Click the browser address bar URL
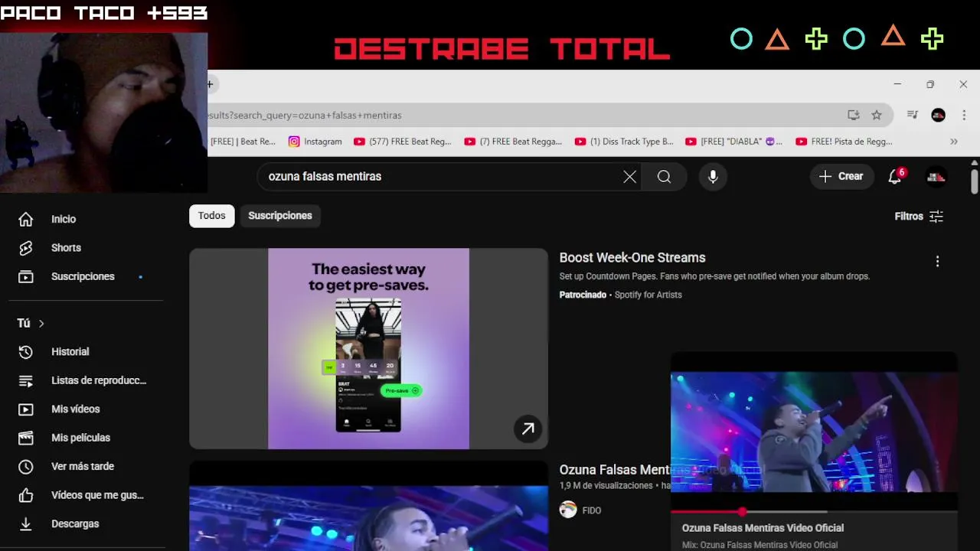 point(306,115)
